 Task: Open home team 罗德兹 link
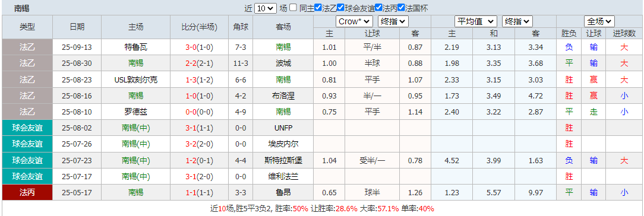coord(136,112)
